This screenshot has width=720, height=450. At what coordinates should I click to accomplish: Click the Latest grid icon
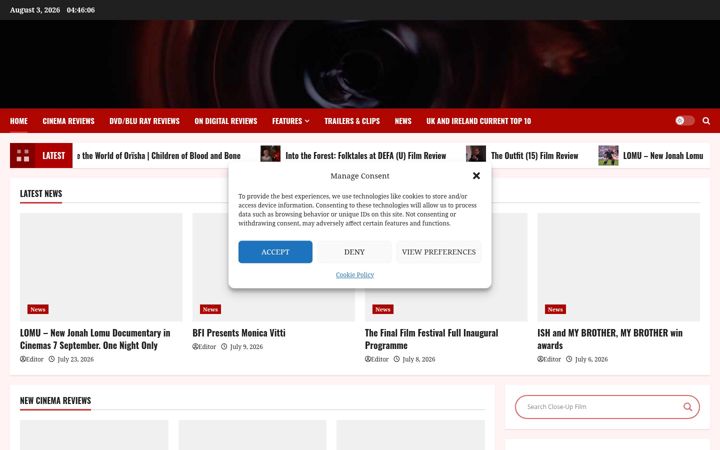pyautogui.click(x=23, y=156)
